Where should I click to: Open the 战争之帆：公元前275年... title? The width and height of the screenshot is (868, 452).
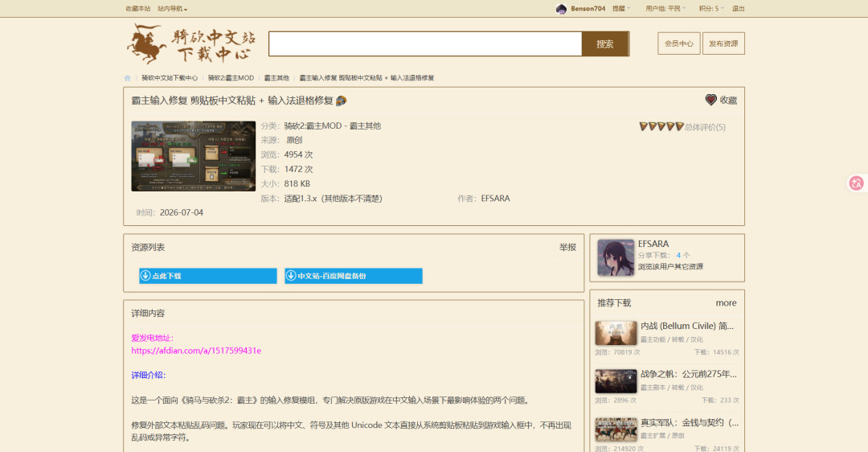click(689, 374)
